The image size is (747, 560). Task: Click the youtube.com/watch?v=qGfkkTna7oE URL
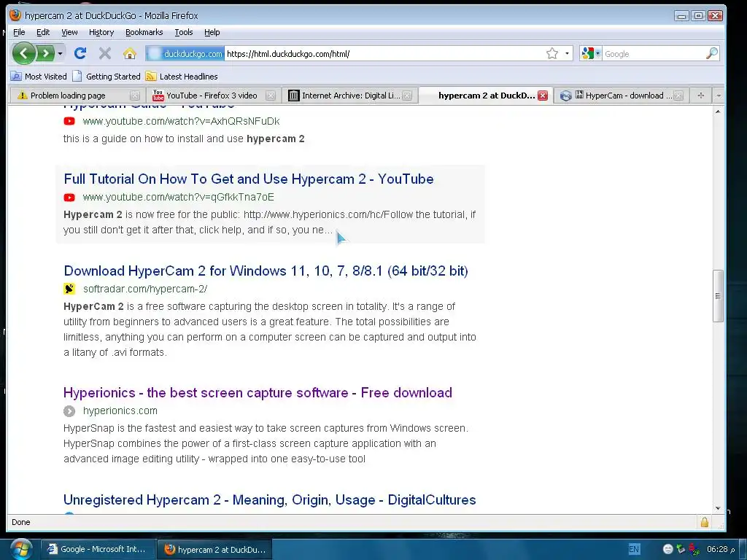[x=179, y=197]
